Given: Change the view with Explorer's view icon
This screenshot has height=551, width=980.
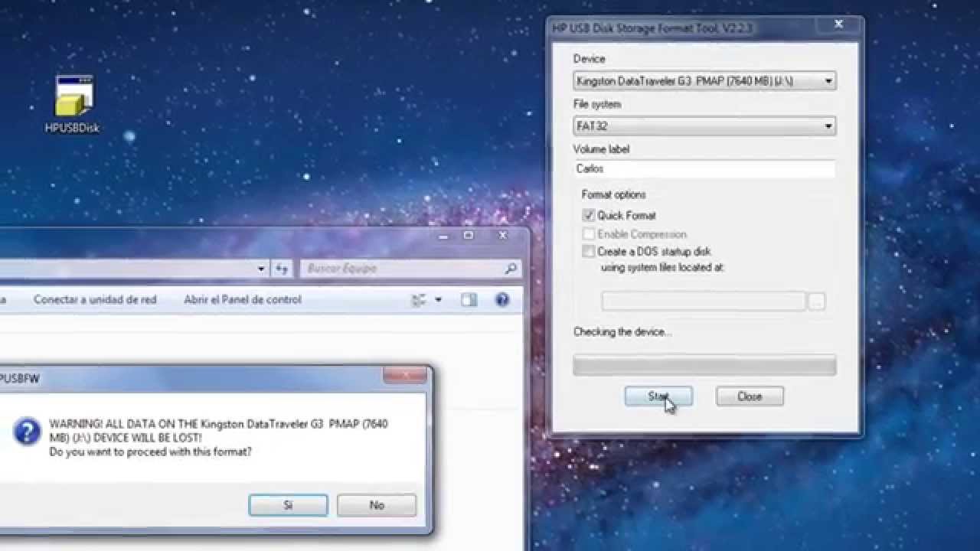Looking at the screenshot, I should coord(419,300).
